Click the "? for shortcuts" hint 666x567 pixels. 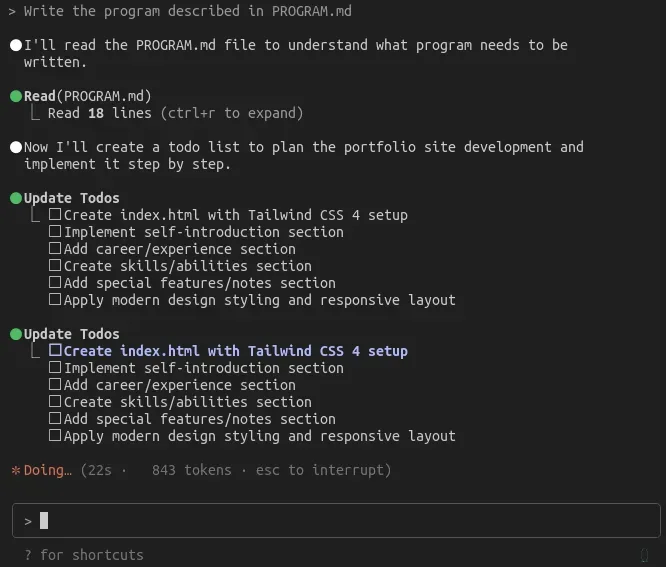(84, 555)
